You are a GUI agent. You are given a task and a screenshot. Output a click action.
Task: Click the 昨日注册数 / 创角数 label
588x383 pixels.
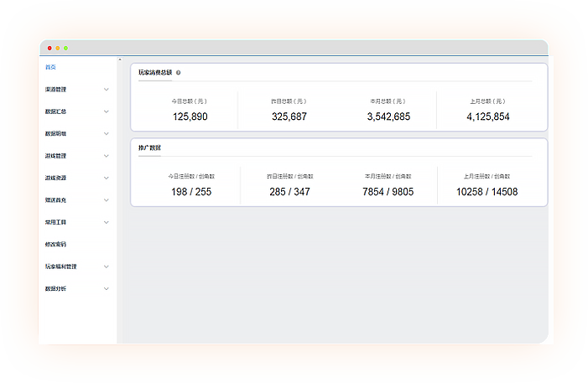point(290,176)
